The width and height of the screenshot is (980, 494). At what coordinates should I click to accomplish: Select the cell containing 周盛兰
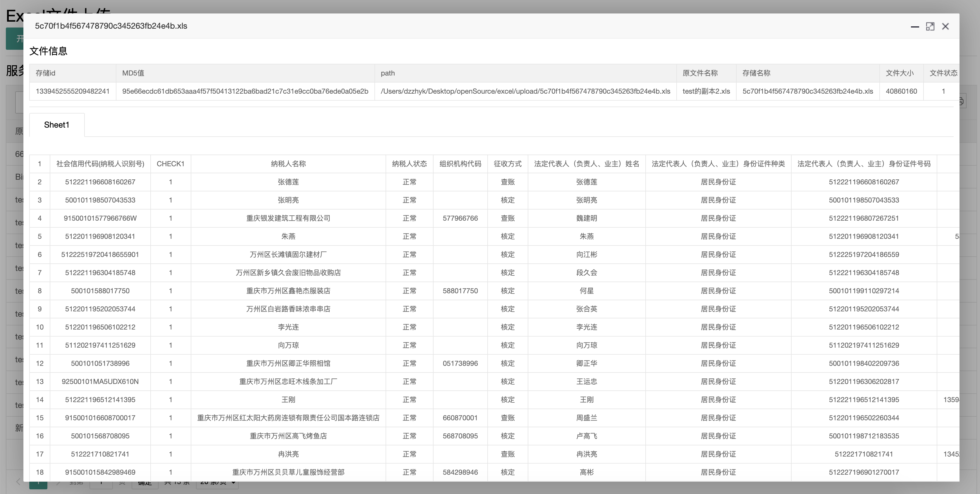pos(586,418)
